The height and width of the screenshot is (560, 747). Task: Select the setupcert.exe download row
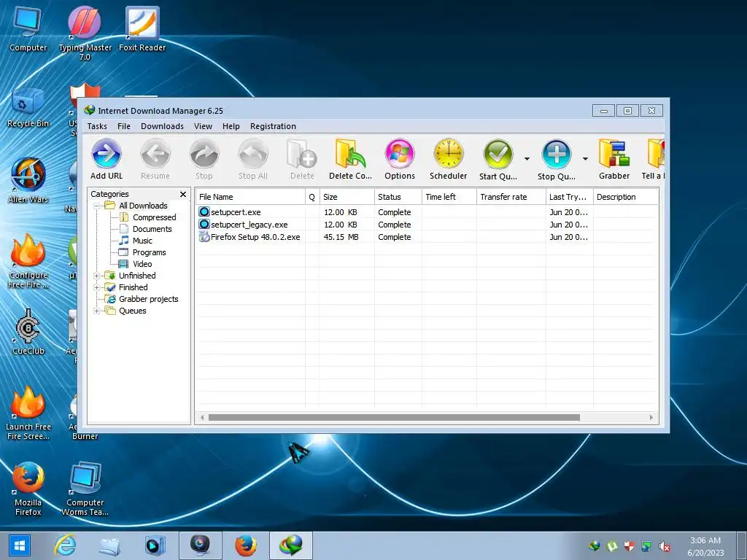pyautogui.click(x=427, y=212)
